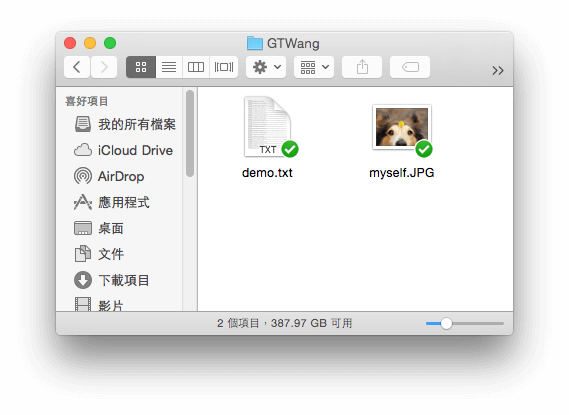Viewport: 569px width, 415px height.
Task: Click the green sync checkmark on myself.JPG
Action: pyautogui.click(x=424, y=149)
